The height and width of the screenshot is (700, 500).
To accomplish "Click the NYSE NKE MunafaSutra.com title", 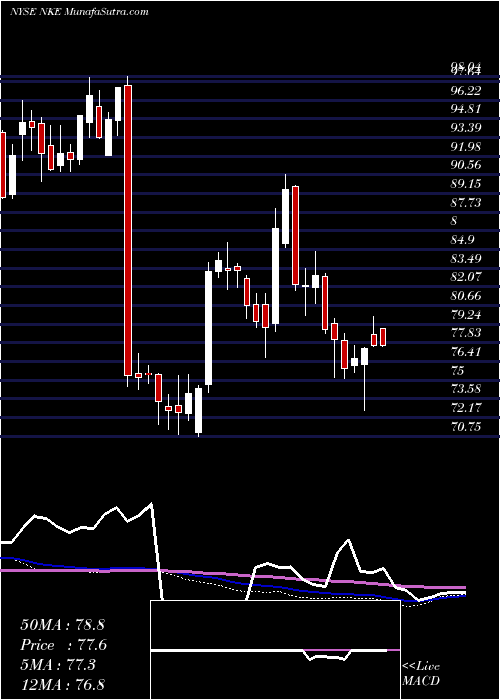I will pos(79,12).
